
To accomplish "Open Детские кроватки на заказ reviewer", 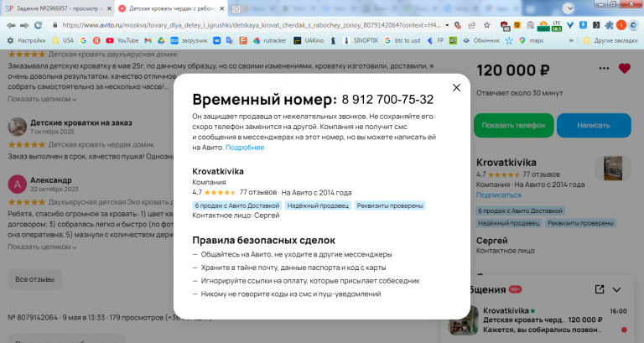I will click(81, 122).
